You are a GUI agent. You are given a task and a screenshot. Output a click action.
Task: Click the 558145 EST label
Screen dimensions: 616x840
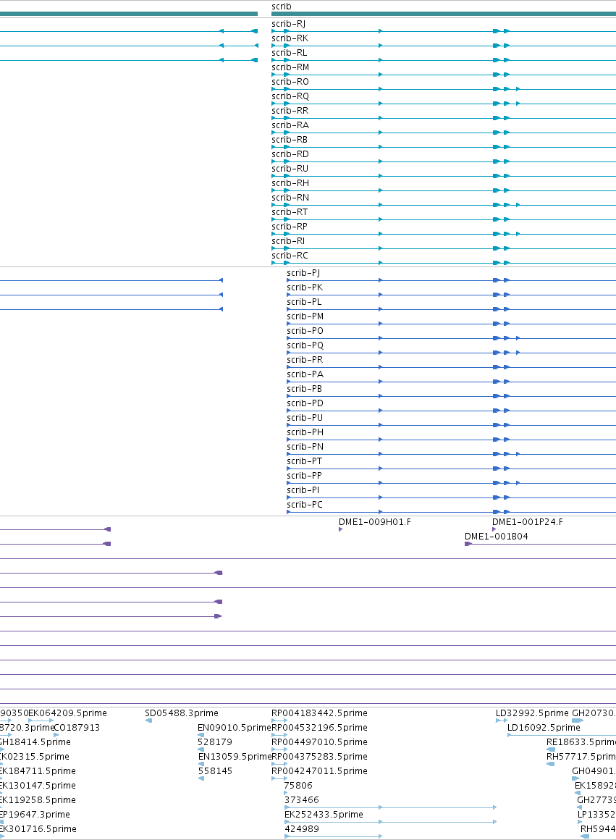tap(215, 771)
